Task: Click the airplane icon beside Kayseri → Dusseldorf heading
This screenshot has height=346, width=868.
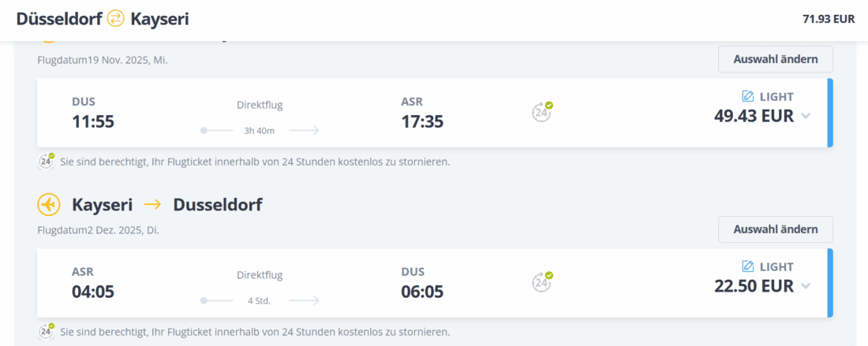Action: pyautogui.click(x=49, y=204)
